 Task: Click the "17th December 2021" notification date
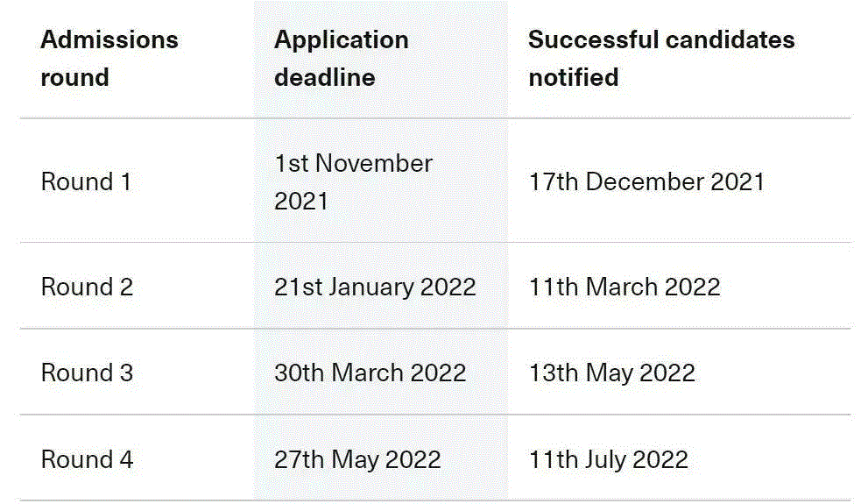646,182
